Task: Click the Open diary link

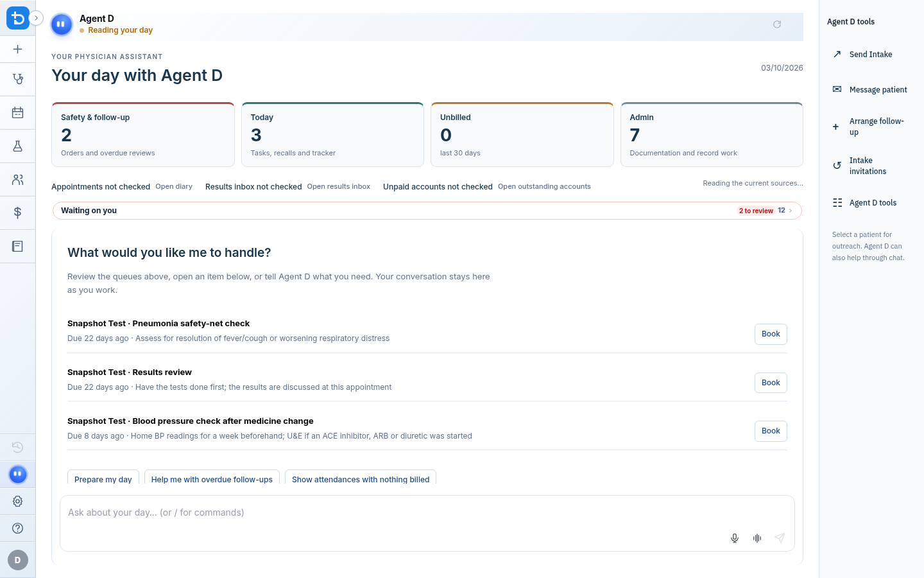Action: click(x=174, y=186)
